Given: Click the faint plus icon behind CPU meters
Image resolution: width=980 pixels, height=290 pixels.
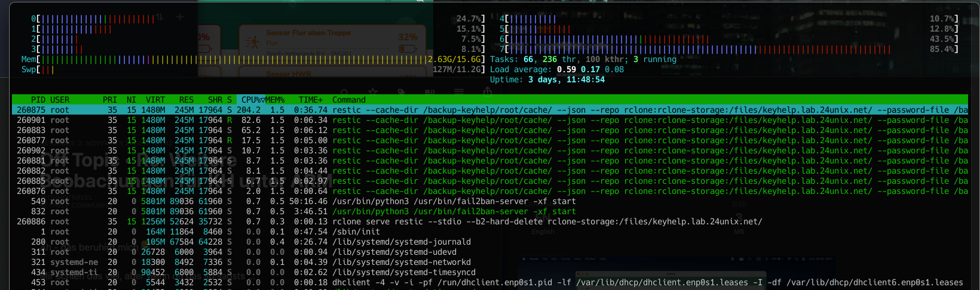Looking at the screenshot, I should pos(180,17).
